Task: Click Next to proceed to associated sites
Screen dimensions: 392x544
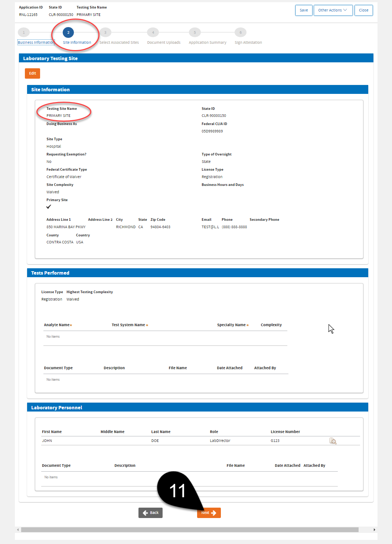Action: point(209,512)
